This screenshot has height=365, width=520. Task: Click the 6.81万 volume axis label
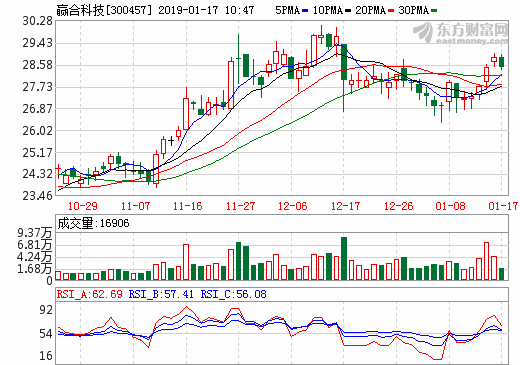tap(35, 245)
